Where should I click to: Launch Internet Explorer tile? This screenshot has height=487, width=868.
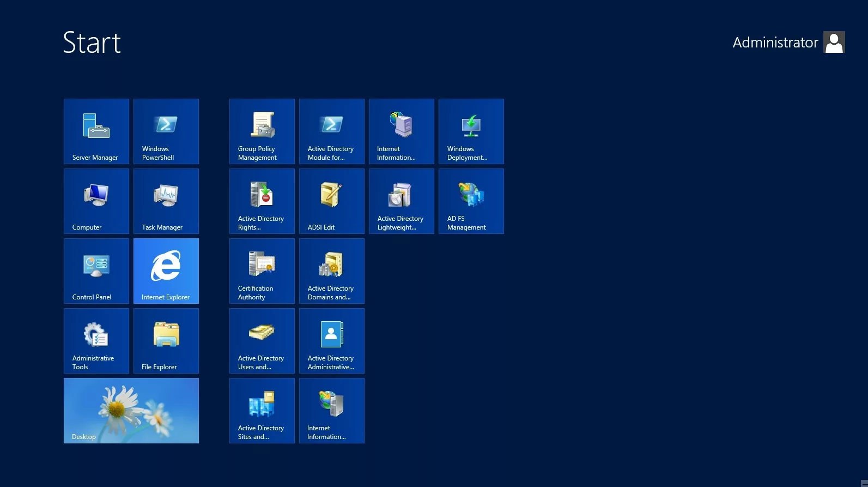(x=166, y=271)
